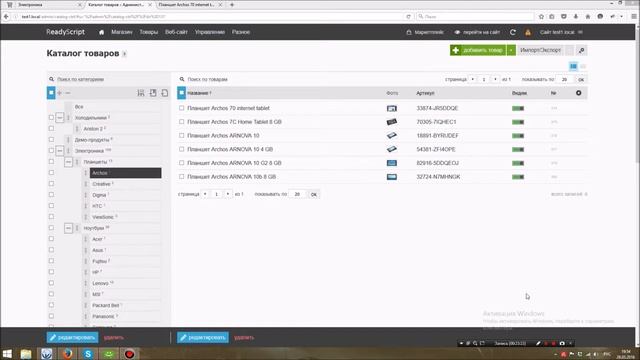Screen dimensions: 640x360
Task: Toggle visibility of Archos 70 internet tablet
Action: tap(518, 109)
